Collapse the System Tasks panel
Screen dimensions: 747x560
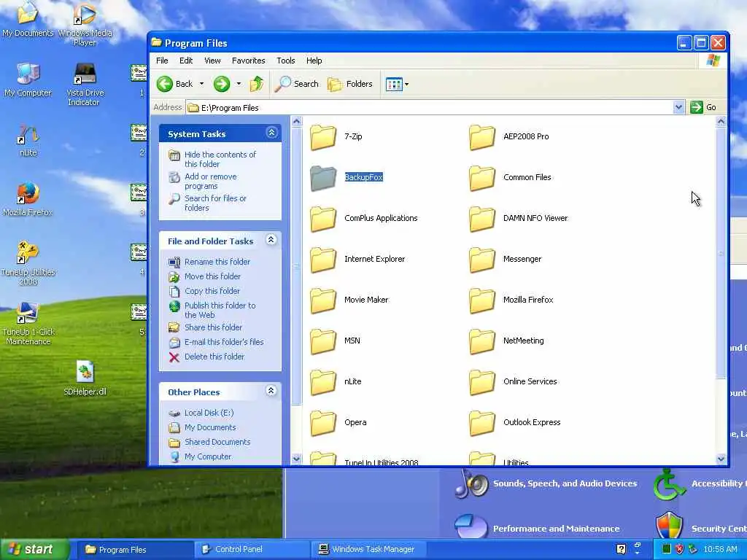(x=271, y=133)
